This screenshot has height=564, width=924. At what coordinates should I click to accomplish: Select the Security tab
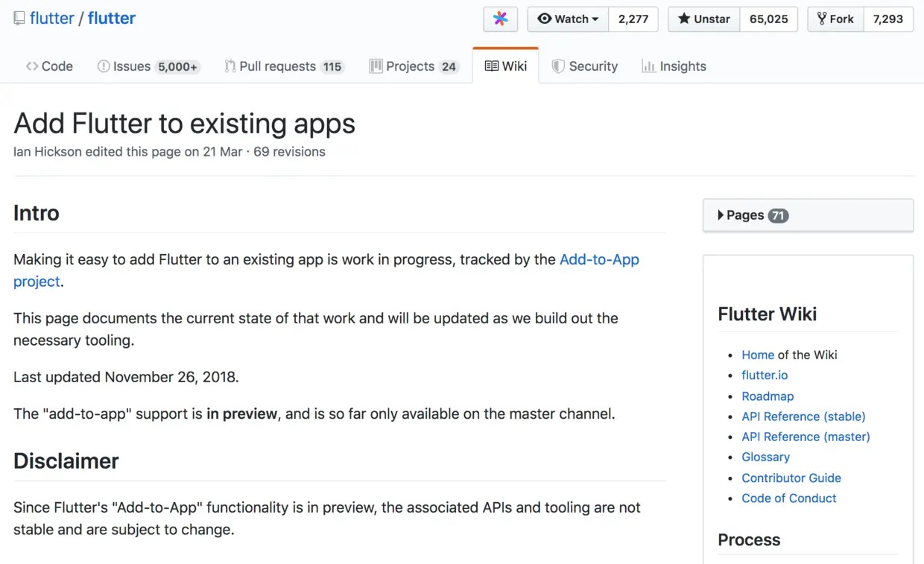point(585,66)
